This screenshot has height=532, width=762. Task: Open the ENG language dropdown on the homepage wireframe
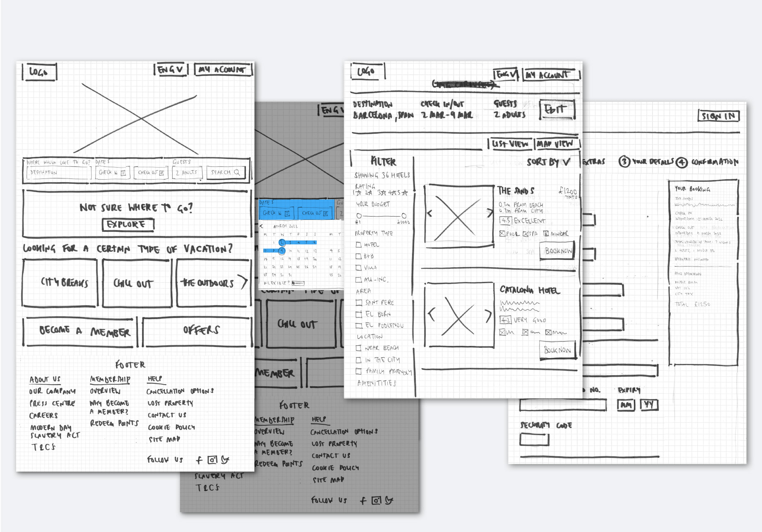click(x=171, y=70)
